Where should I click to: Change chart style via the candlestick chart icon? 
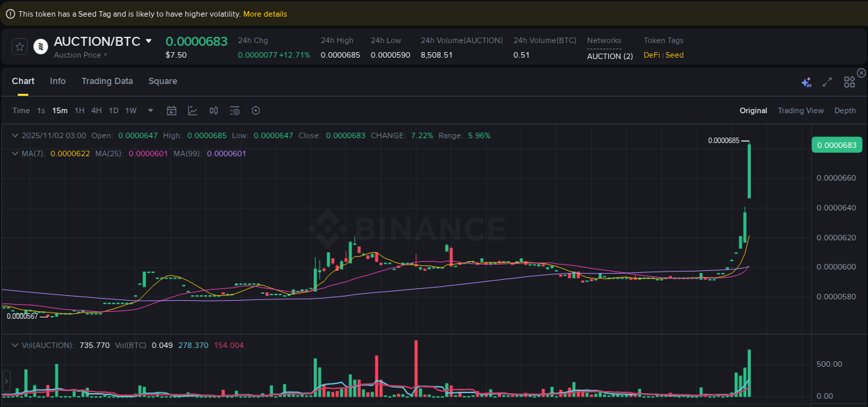pos(193,110)
